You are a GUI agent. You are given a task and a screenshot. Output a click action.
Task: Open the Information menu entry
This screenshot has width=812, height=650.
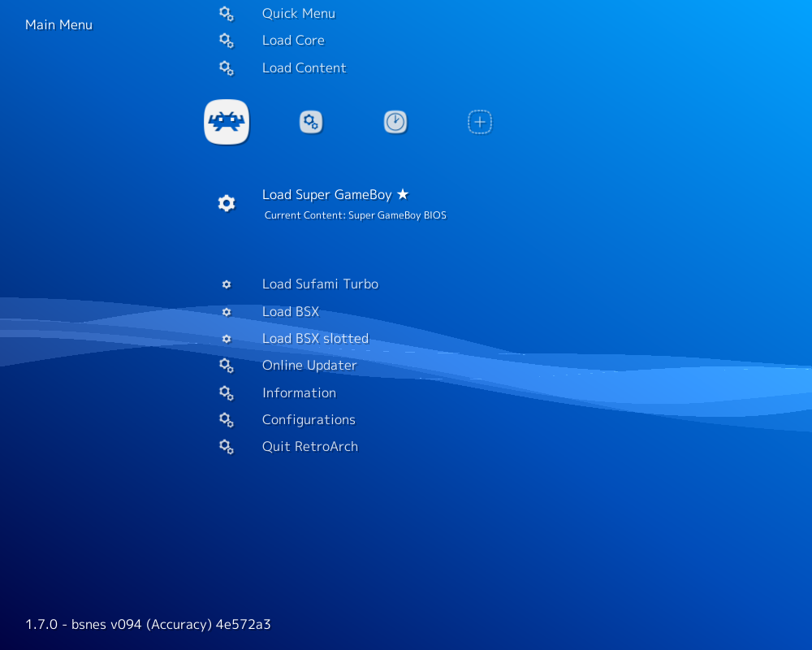pyautogui.click(x=299, y=393)
